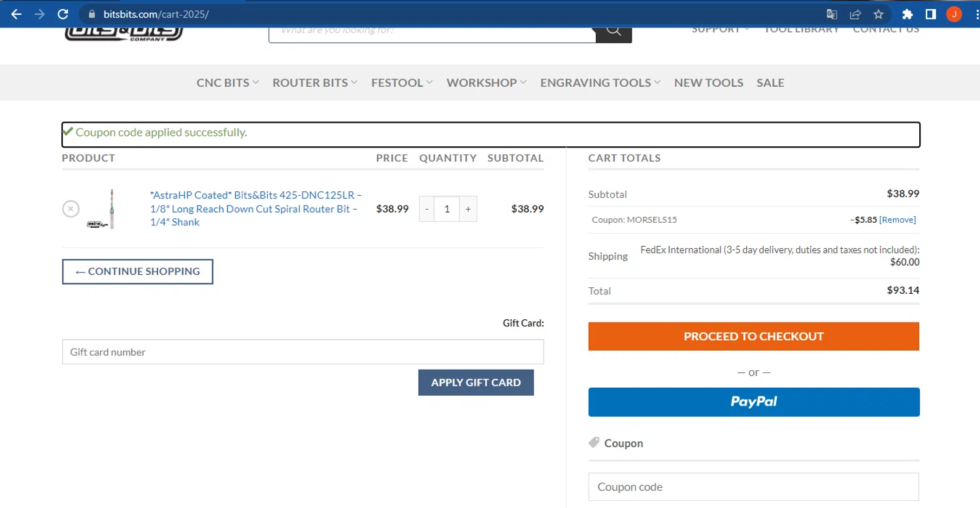Expand the Workshop menu

[x=487, y=82]
